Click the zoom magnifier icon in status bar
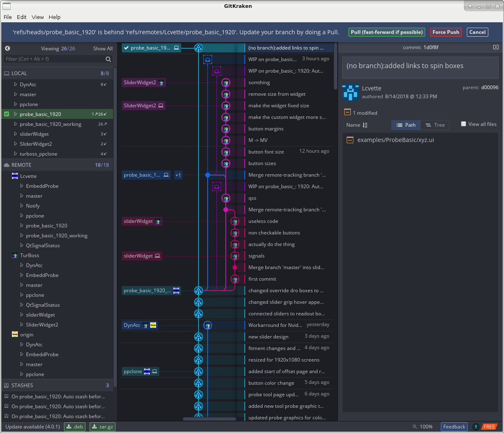The height and width of the screenshot is (433, 504). [x=415, y=427]
